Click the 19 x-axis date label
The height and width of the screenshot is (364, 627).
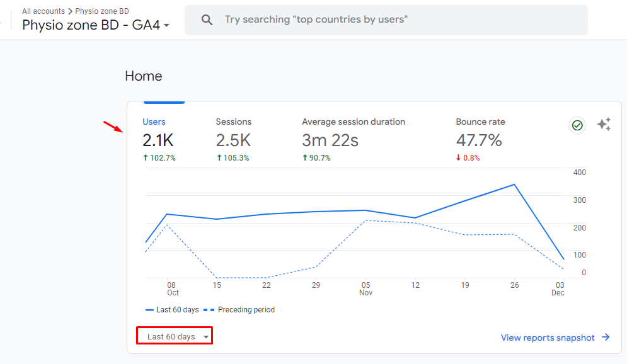pos(465,285)
